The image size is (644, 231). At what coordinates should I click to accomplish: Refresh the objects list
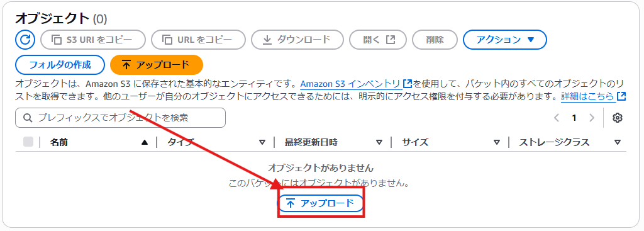pos(25,40)
